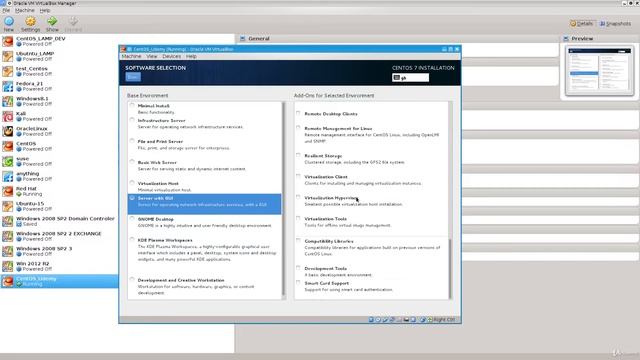Check the Development Tools add-on
The height and width of the screenshot is (360, 640).
pos(298,268)
